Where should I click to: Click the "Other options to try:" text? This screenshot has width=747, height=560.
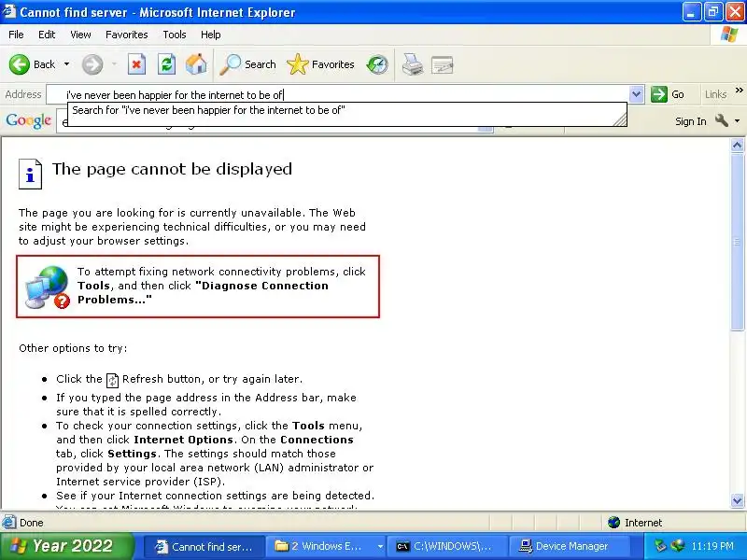(73, 348)
